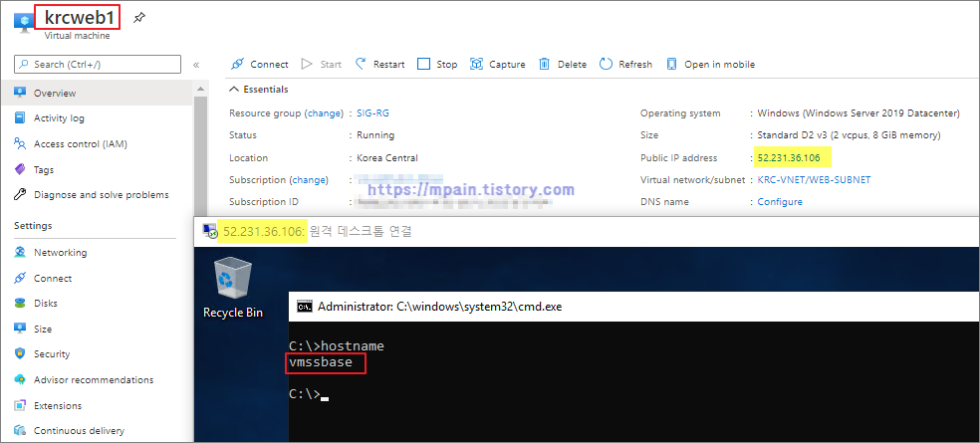The width and height of the screenshot is (980, 443).
Task: Click the Standard D2 v3 size value
Action: pyautogui.click(x=849, y=135)
